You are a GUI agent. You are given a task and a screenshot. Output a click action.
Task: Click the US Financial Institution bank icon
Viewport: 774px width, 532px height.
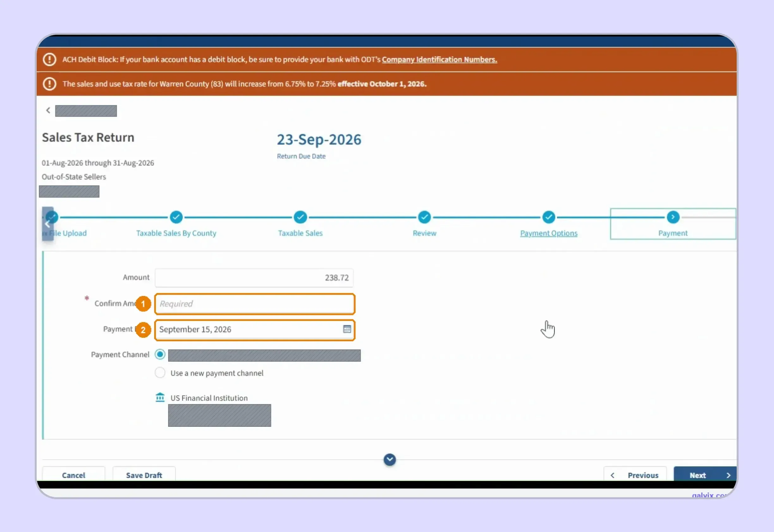160,398
